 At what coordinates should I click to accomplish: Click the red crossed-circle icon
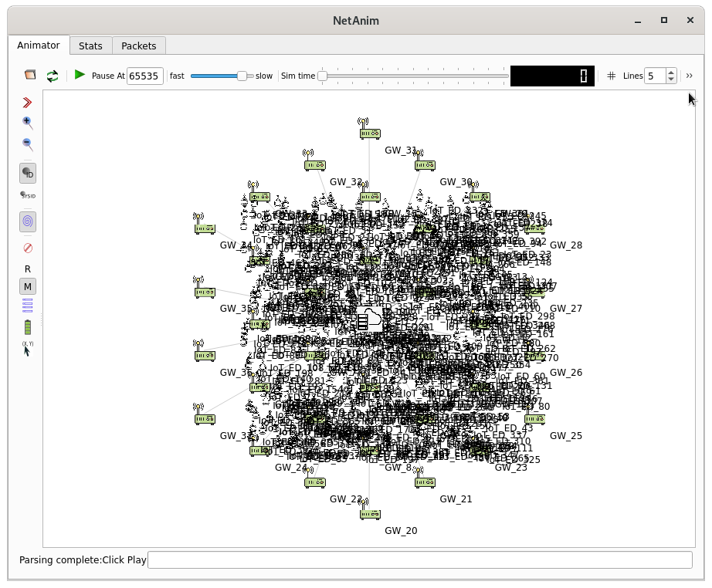coord(28,248)
